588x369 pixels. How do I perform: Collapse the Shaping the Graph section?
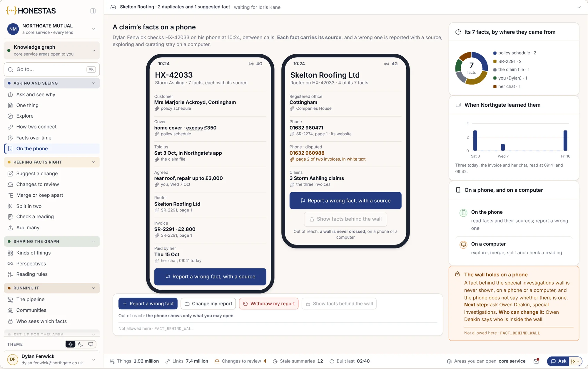(x=93, y=241)
